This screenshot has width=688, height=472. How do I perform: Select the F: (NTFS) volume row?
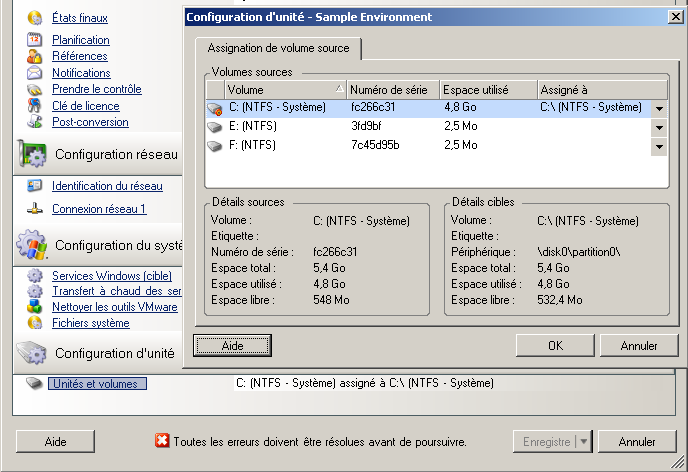pos(437,146)
